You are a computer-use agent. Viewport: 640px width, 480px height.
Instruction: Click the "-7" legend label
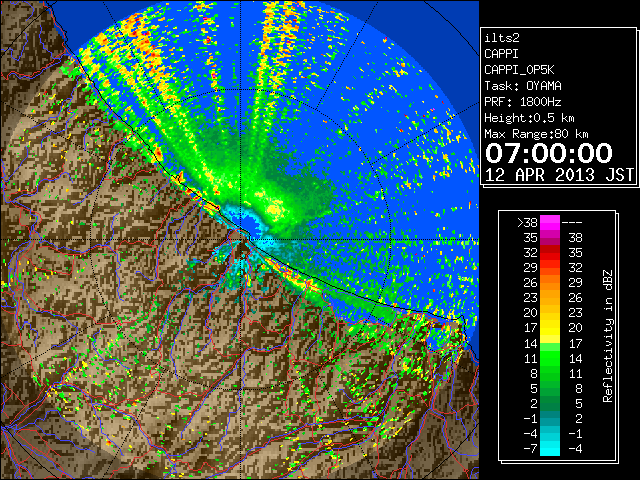pos(530,448)
